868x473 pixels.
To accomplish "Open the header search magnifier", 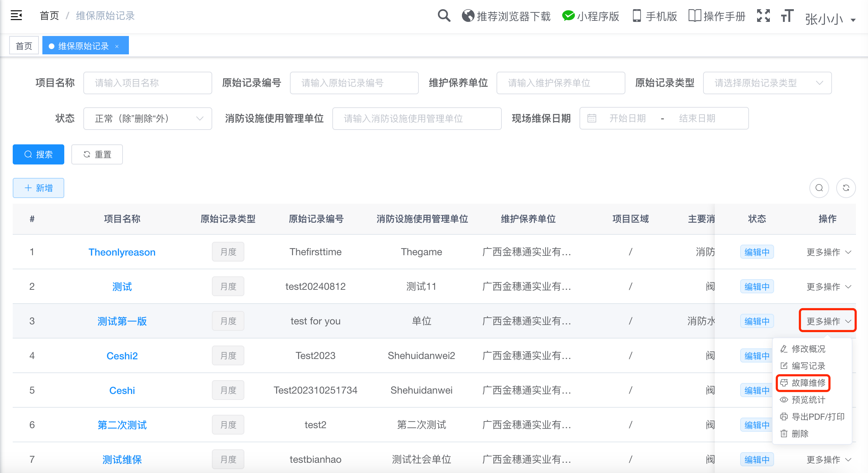I will pos(444,16).
